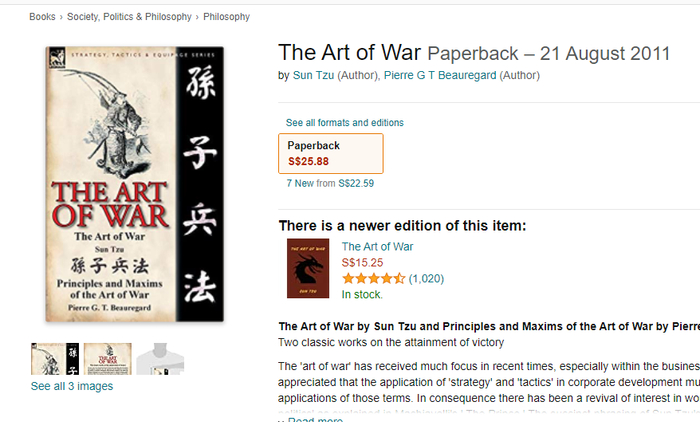Open offers from S$22.59 price link
700x422 pixels.
pyautogui.click(x=356, y=184)
